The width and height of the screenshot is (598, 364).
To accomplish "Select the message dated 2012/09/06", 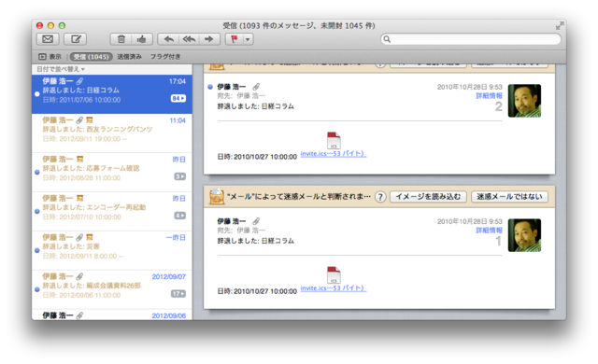I will coord(112,315).
